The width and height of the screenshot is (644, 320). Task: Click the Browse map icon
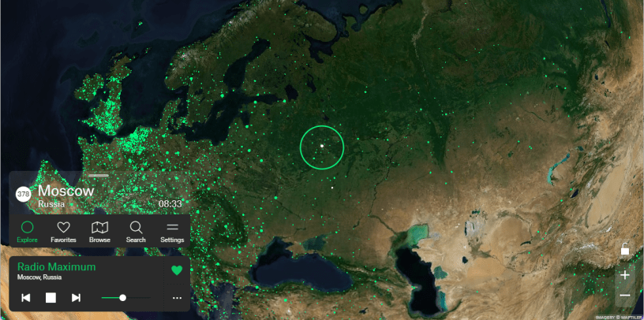(99, 232)
